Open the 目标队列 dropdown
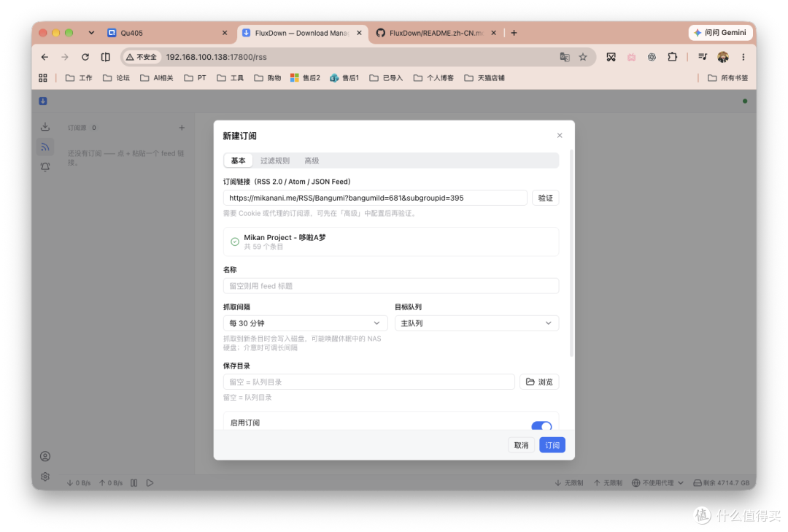The width and height of the screenshot is (788, 532). 476,323
